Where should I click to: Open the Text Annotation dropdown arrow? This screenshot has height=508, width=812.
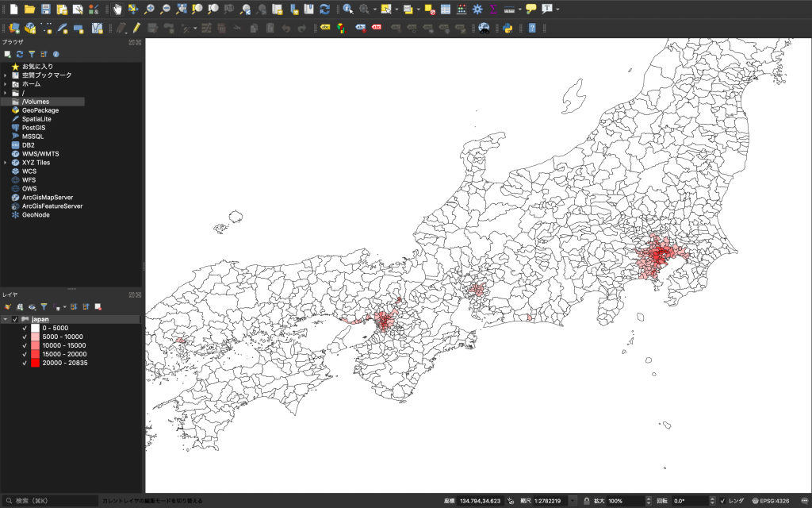click(x=557, y=9)
